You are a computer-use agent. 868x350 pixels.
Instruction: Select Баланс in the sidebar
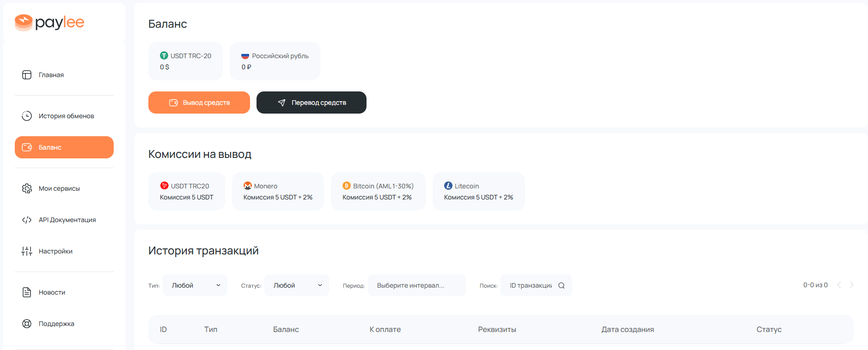tap(64, 147)
